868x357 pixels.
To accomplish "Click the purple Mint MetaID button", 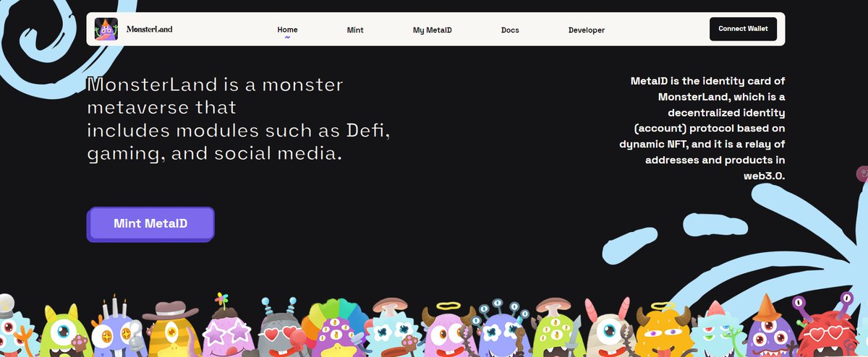I will (150, 224).
